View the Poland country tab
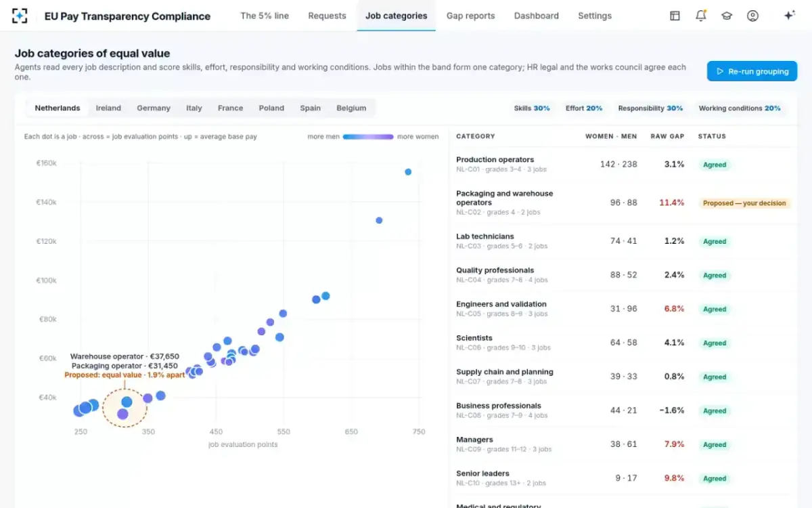 tap(271, 108)
